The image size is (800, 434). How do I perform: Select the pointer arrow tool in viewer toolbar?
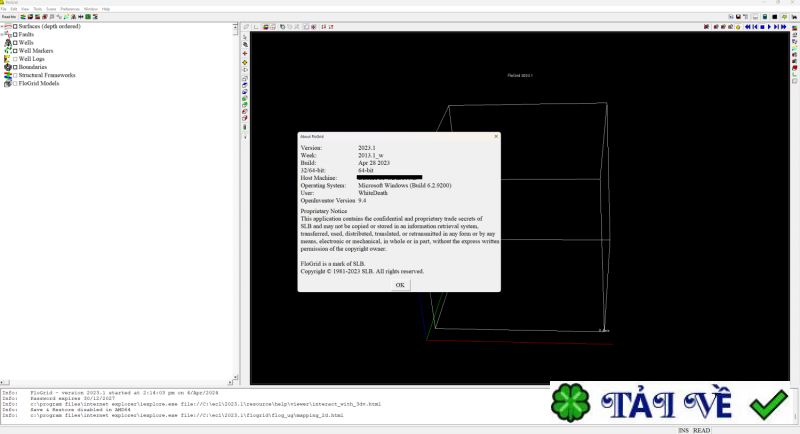(245, 35)
